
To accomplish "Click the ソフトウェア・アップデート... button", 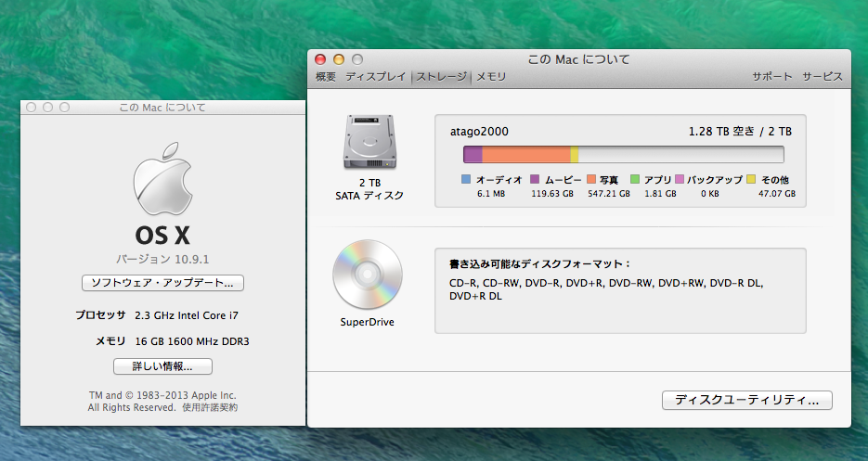I will point(162,283).
